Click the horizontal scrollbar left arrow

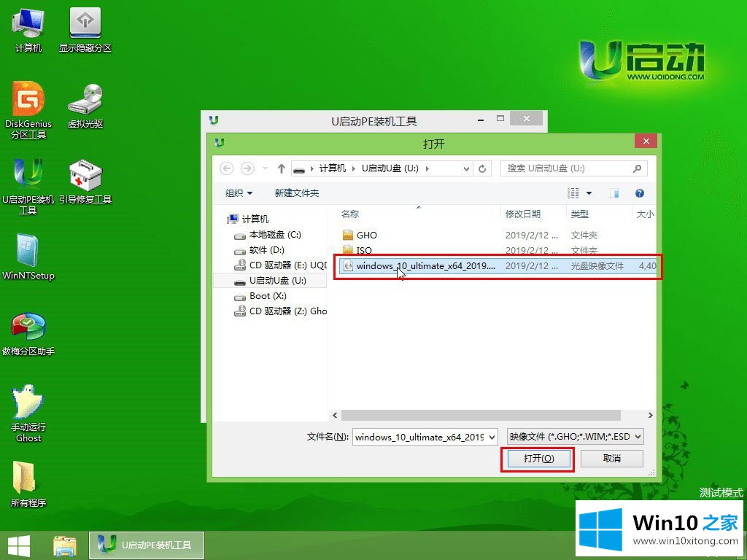[x=335, y=415]
